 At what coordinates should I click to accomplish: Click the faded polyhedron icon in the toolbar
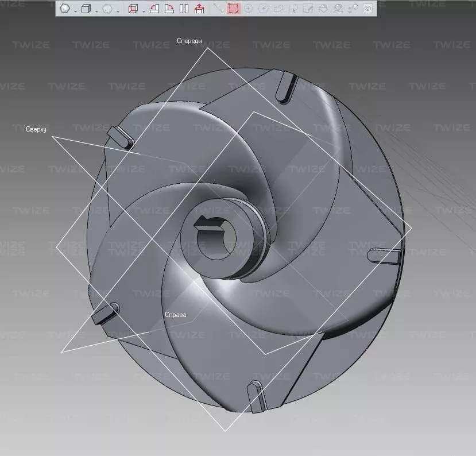pyautogui.click(x=107, y=9)
